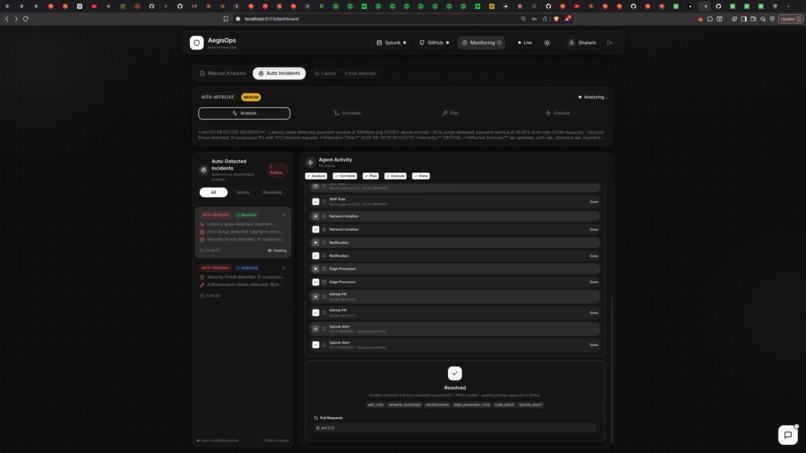Open the Shalwin user profile

(582, 43)
